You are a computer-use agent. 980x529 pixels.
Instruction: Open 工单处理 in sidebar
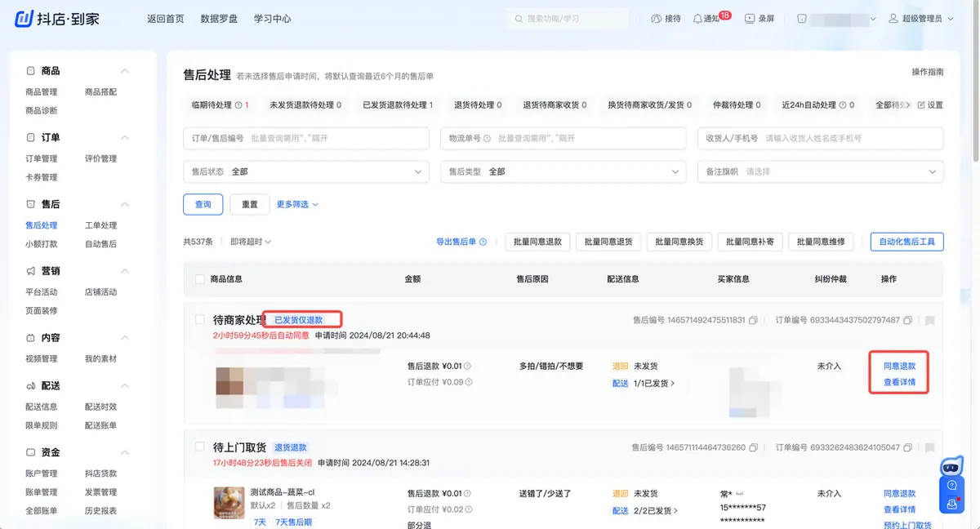coord(101,225)
